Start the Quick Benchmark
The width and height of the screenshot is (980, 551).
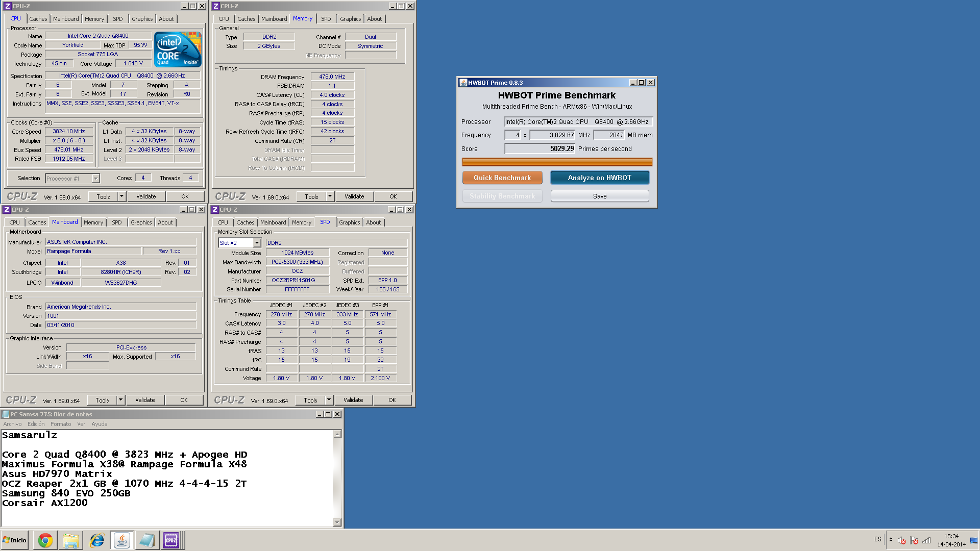point(502,178)
